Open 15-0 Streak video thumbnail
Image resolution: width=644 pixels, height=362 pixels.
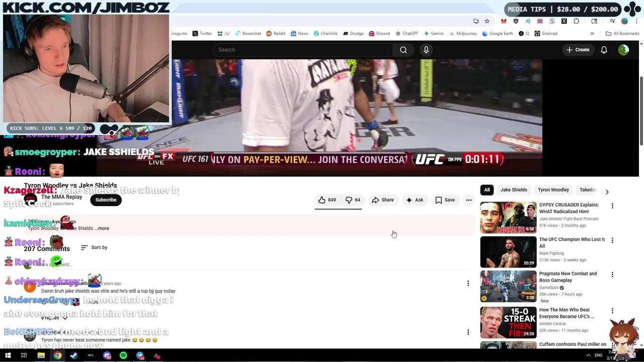tap(508, 322)
